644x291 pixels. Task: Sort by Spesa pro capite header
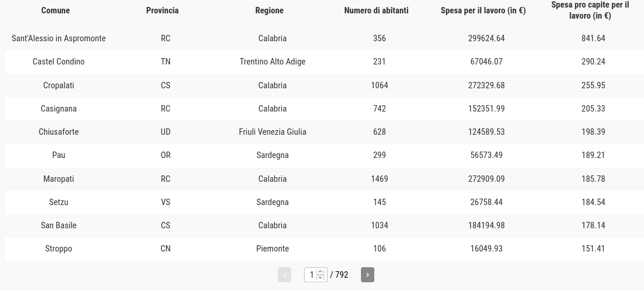[x=590, y=10]
